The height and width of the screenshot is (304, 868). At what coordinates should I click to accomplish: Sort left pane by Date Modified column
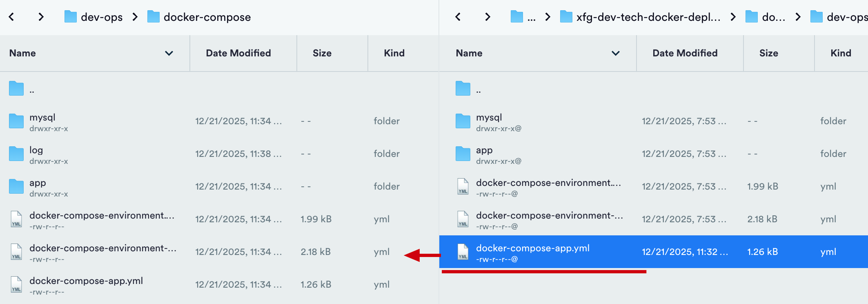pyautogui.click(x=238, y=53)
